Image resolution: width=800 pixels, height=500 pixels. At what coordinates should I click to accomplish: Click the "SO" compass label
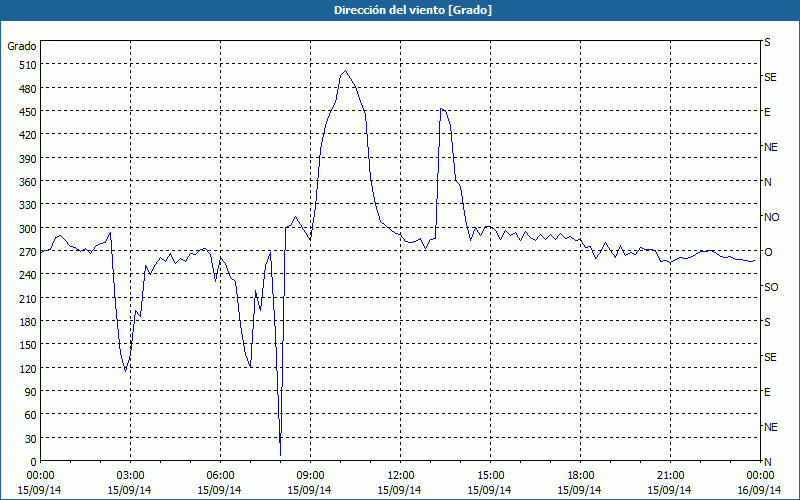(x=771, y=287)
